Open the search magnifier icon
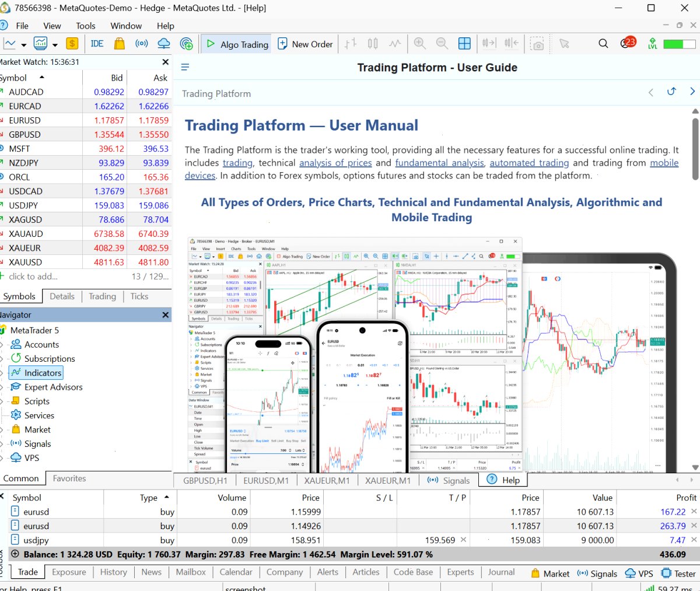Screen dimensions: 700x591 coord(603,44)
